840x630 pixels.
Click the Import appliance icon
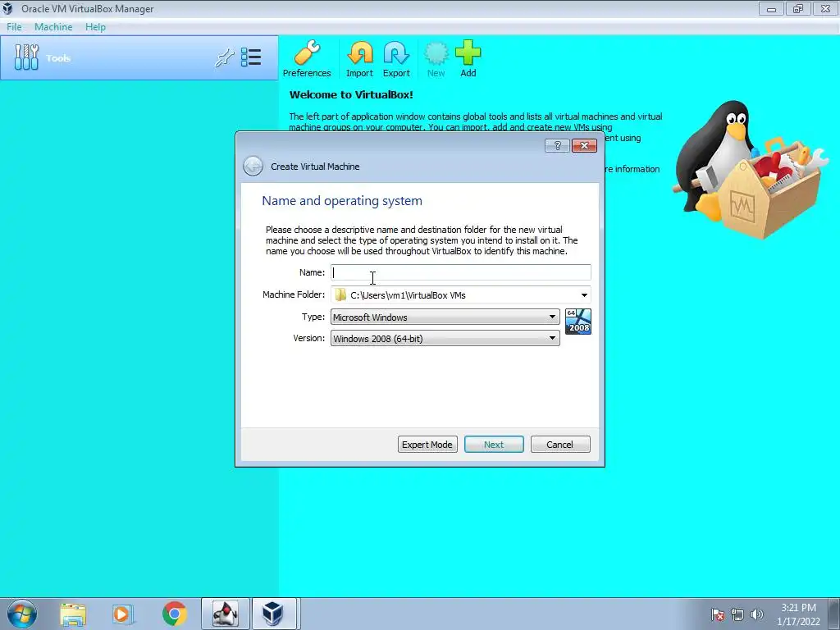pyautogui.click(x=359, y=59)
